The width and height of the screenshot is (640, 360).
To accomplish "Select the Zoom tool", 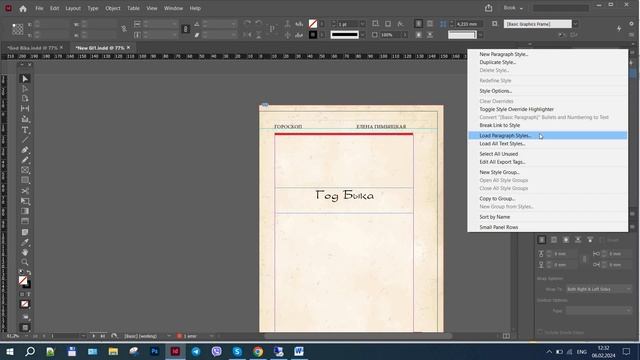I will point(25,262).
